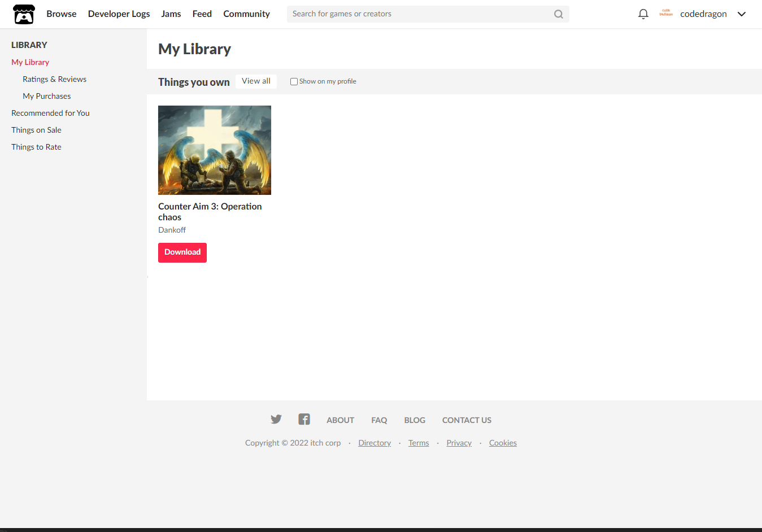The image size is (762, 532).
Task: Open the Privacy footer link
Action: pyautogui.click(x=459, y=443)
